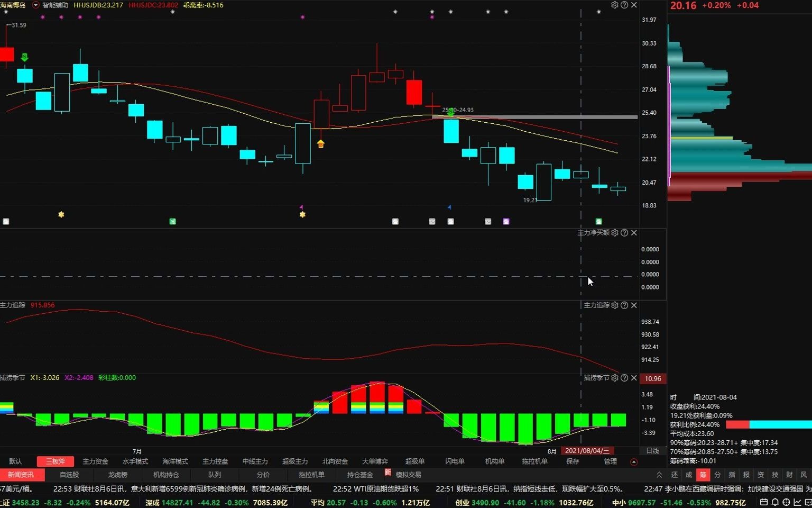The image size is (812, 508).
Task: Select the 三板斧 indicator template
Action: [56, 462]
